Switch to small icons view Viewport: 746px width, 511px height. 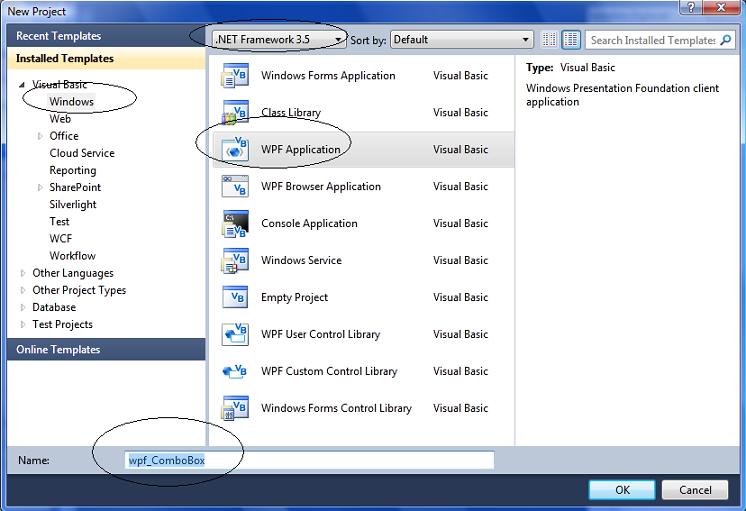(550, 40)
